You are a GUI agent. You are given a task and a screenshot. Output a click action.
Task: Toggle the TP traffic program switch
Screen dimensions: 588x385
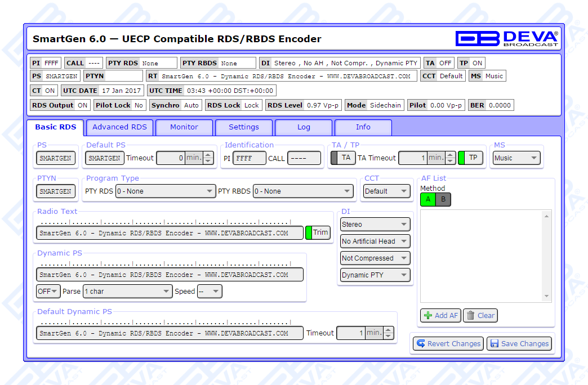click(x=470, y=158)
